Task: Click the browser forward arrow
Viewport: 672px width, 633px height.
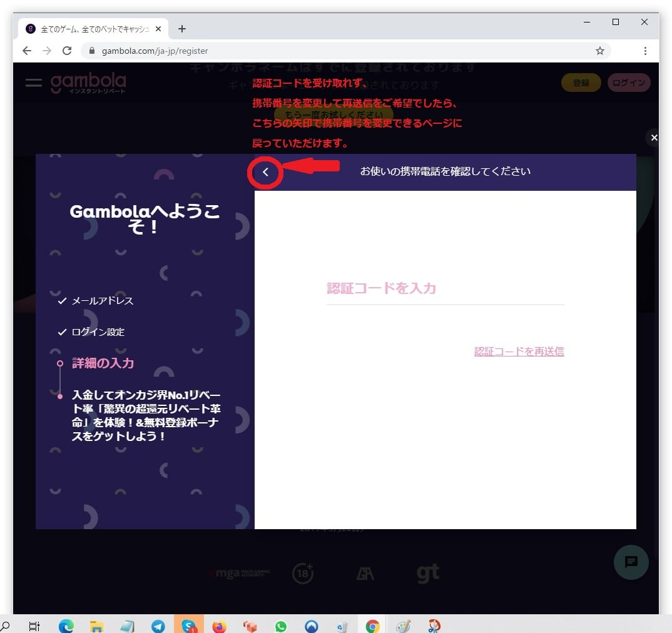Action: coord(47,51)
